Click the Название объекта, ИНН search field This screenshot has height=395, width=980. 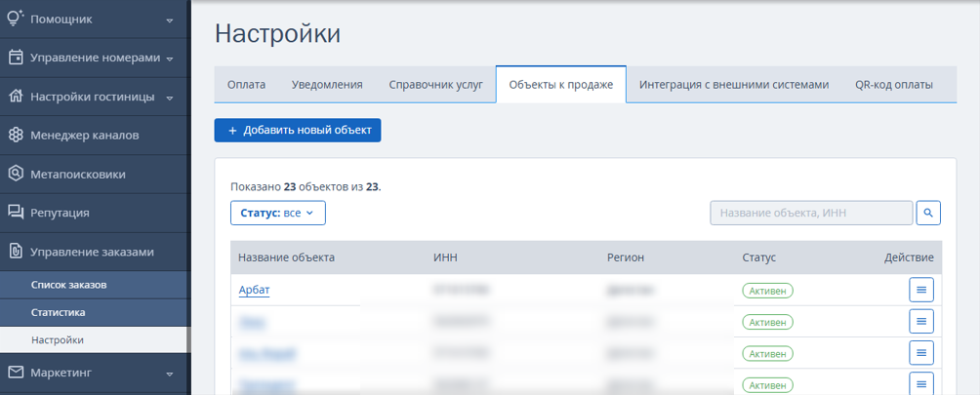pos(811,213)
